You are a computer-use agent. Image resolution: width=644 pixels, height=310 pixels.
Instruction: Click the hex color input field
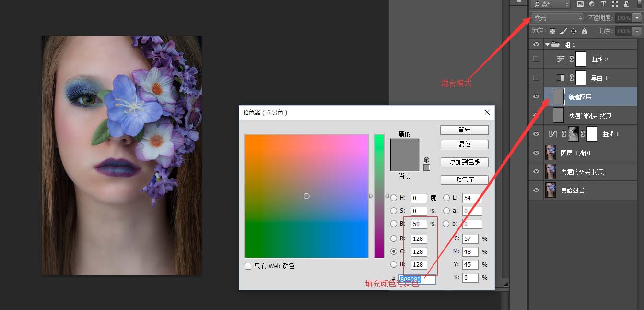(x=417, y=279)
